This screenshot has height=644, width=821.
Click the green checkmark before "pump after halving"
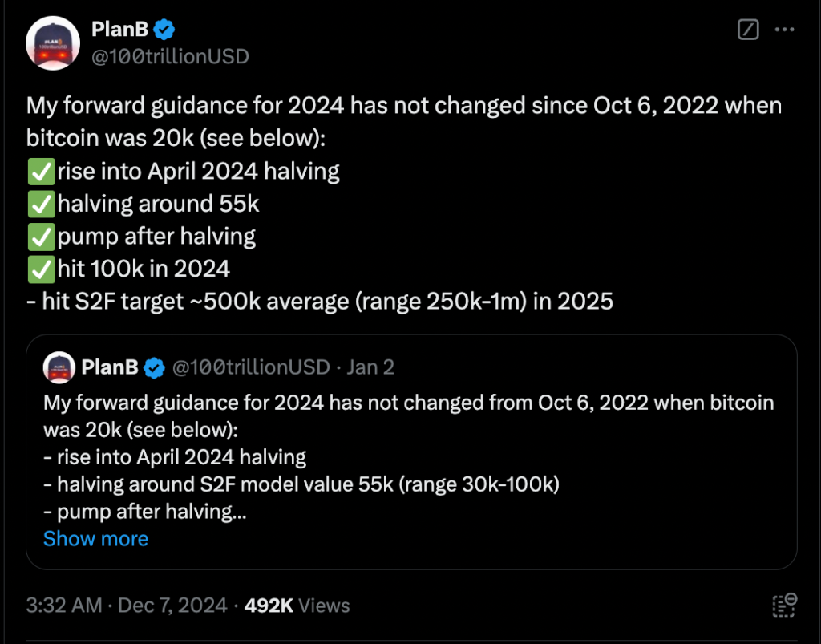(40, 237)
